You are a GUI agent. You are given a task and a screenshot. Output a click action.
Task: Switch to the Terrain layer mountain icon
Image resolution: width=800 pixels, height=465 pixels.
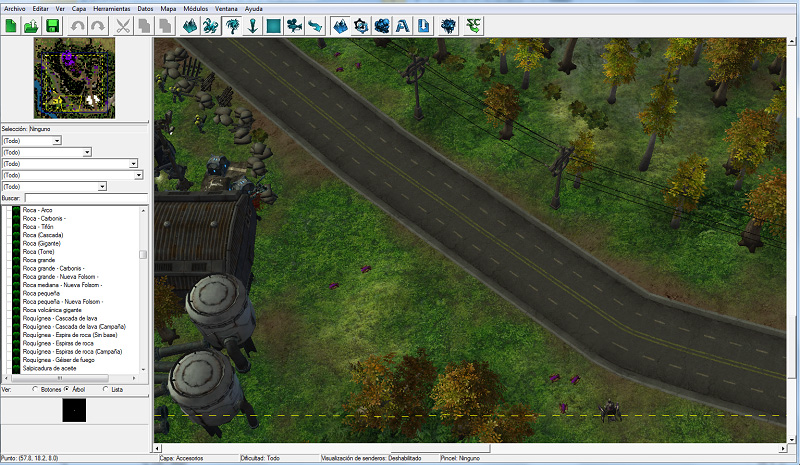190,26
